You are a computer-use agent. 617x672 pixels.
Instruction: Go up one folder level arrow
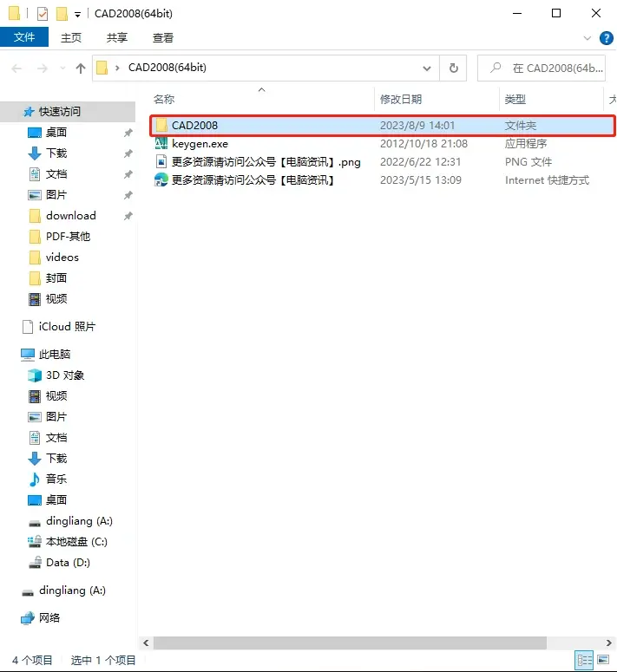click(81, 69)
